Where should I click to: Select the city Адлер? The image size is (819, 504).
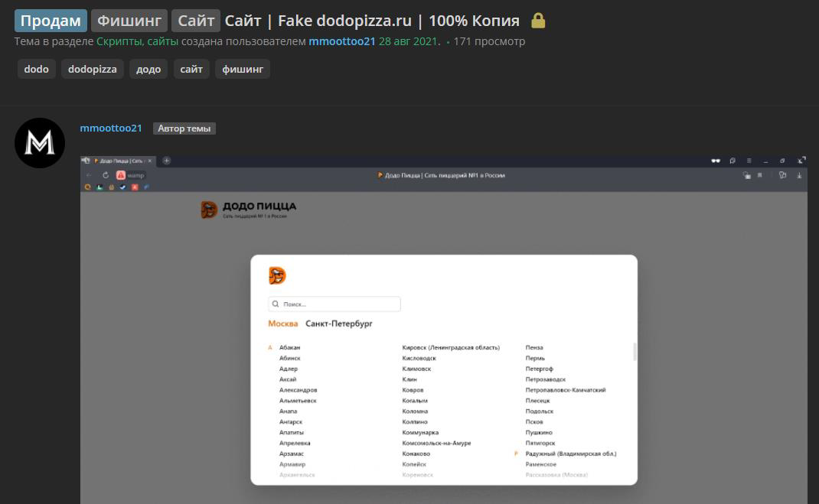[x=289, y=369]
